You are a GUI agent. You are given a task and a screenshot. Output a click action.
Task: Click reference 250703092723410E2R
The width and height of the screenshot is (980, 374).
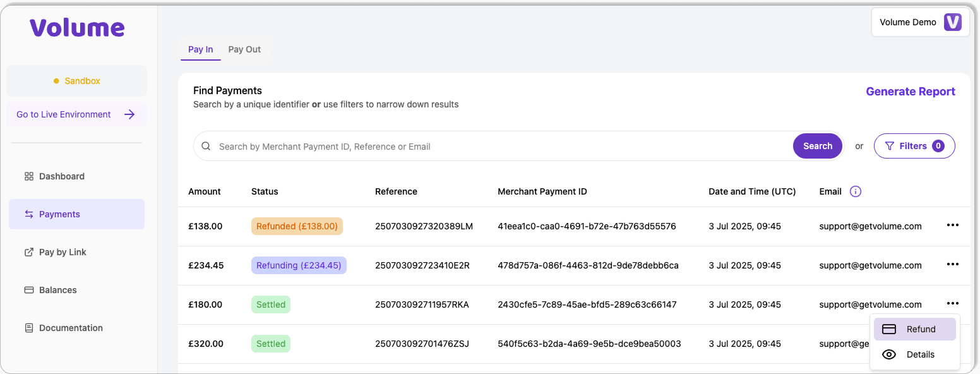click(x=422, y=265)
